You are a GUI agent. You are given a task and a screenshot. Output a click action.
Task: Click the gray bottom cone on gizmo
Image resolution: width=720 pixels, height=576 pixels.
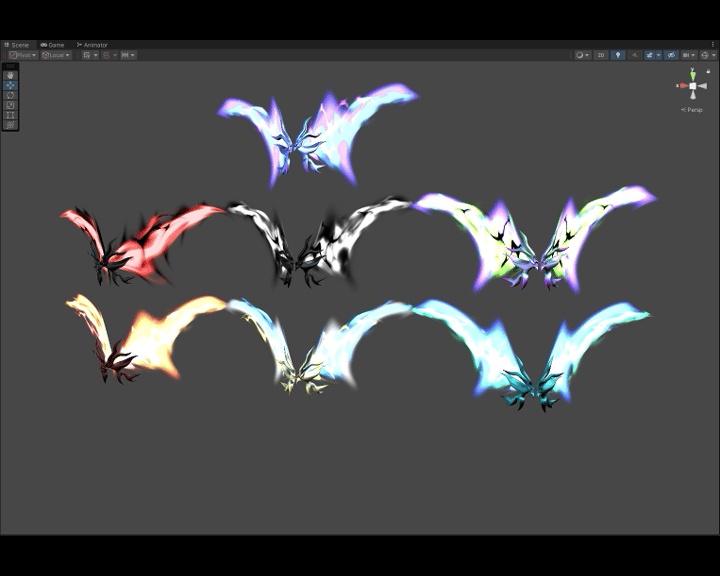pos(693,95)
